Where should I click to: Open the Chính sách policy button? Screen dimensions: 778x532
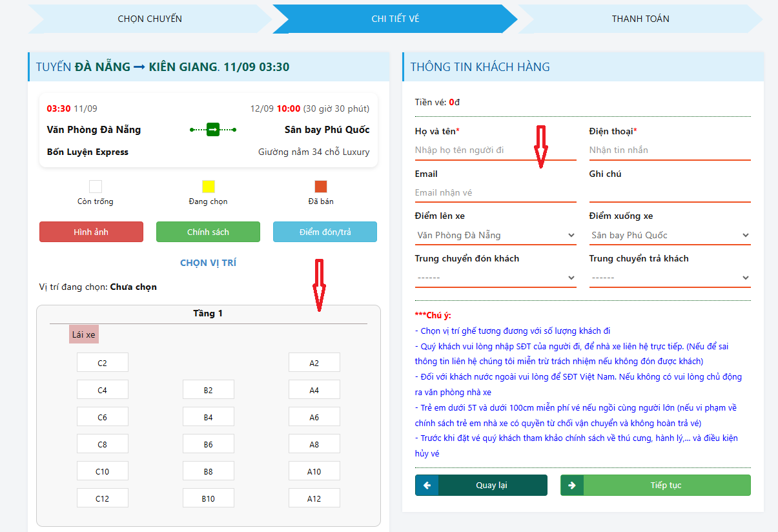[208, 232]
